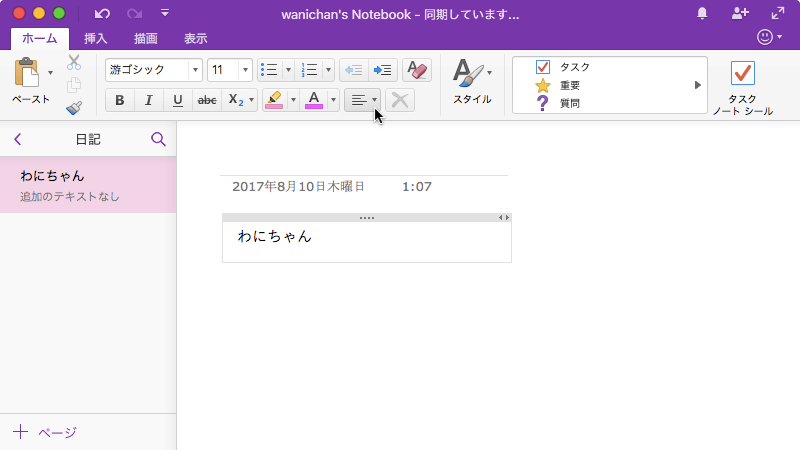The width and height of the screenshot is (800, 450).
Task: Apply bulleted list
Action: point(269,70)
